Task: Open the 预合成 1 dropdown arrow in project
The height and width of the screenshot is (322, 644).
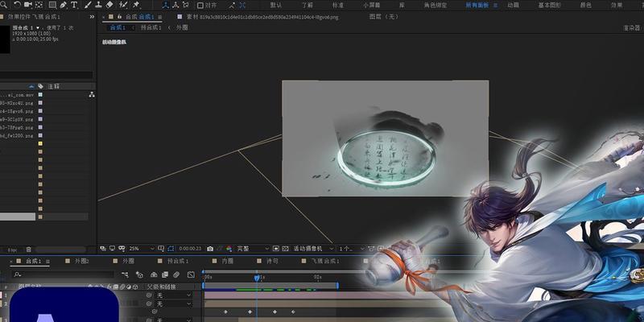Action: coord(38,27)
